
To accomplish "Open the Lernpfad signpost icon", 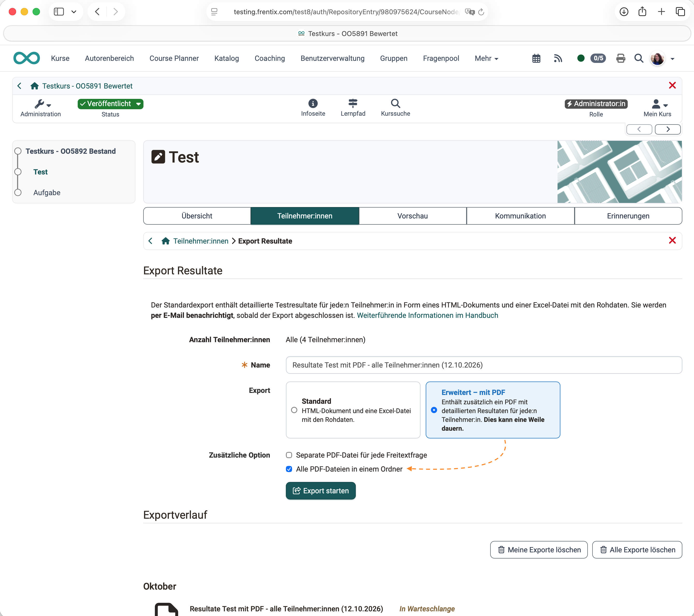I will (353, 103).
